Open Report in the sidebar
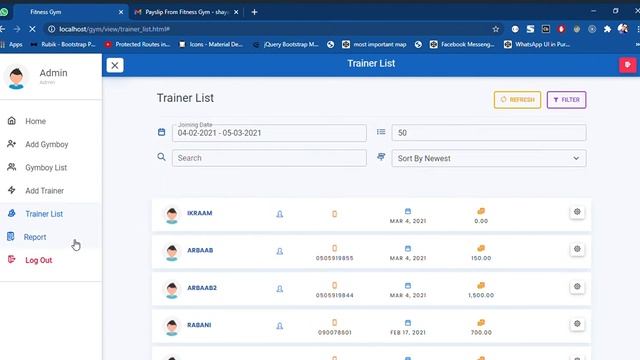 (x=35, y=237)
